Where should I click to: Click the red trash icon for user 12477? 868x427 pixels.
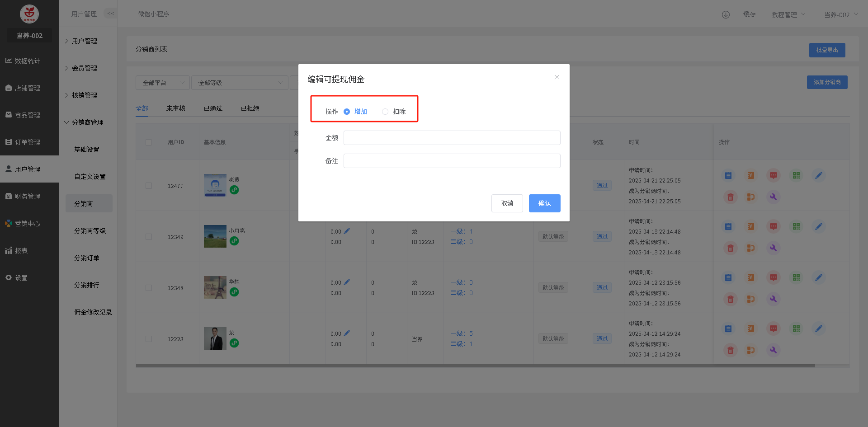pyautogui.click(x=730, y=197)
